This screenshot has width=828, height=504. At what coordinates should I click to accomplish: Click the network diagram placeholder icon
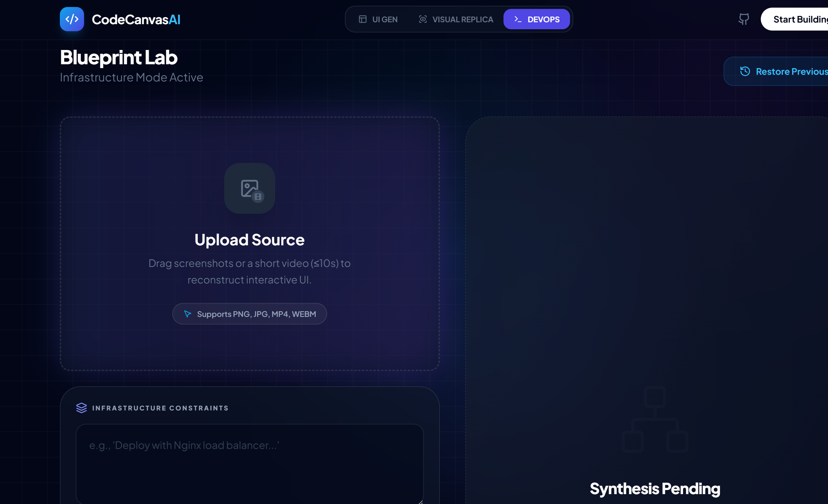pyautogui.click(x=655, y=419)
